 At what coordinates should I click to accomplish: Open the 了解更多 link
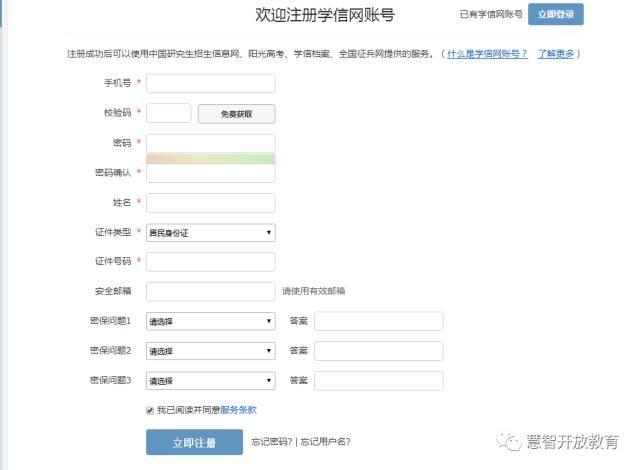pos(556,53)
